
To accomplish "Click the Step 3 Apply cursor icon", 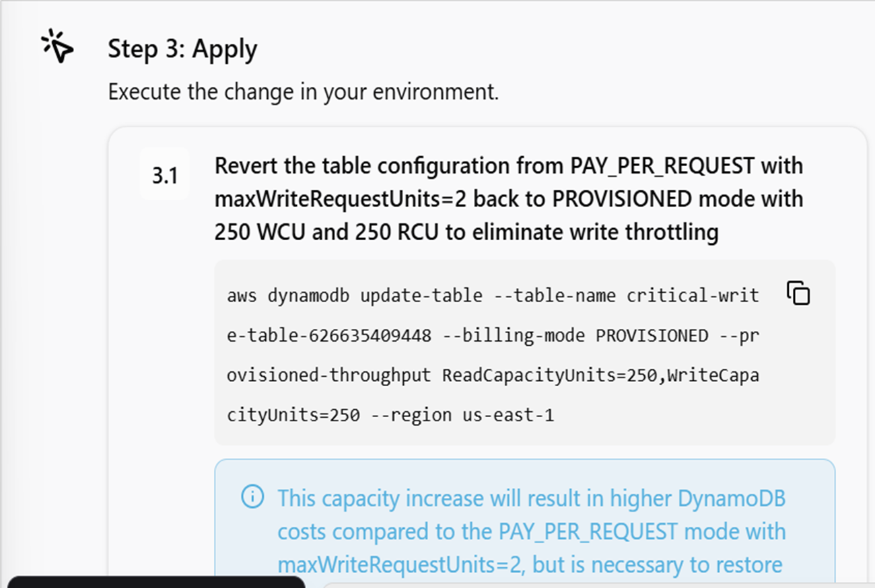I will click(57, 46).
